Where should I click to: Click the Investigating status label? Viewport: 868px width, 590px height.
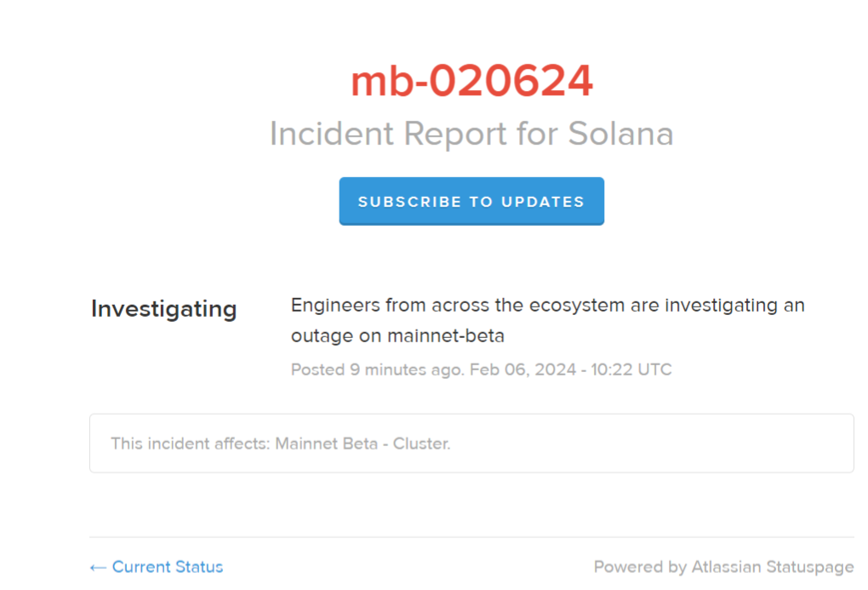pyautogui.click(x=163, y=309)
